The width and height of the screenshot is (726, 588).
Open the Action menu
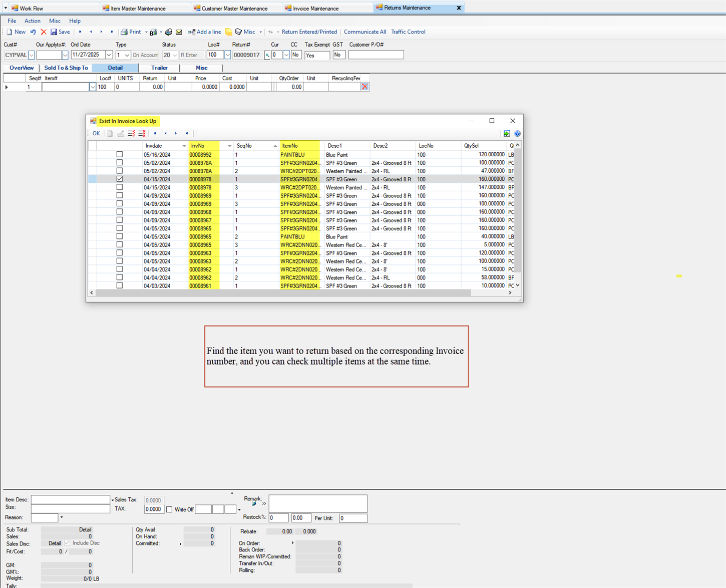coord(33,21)
